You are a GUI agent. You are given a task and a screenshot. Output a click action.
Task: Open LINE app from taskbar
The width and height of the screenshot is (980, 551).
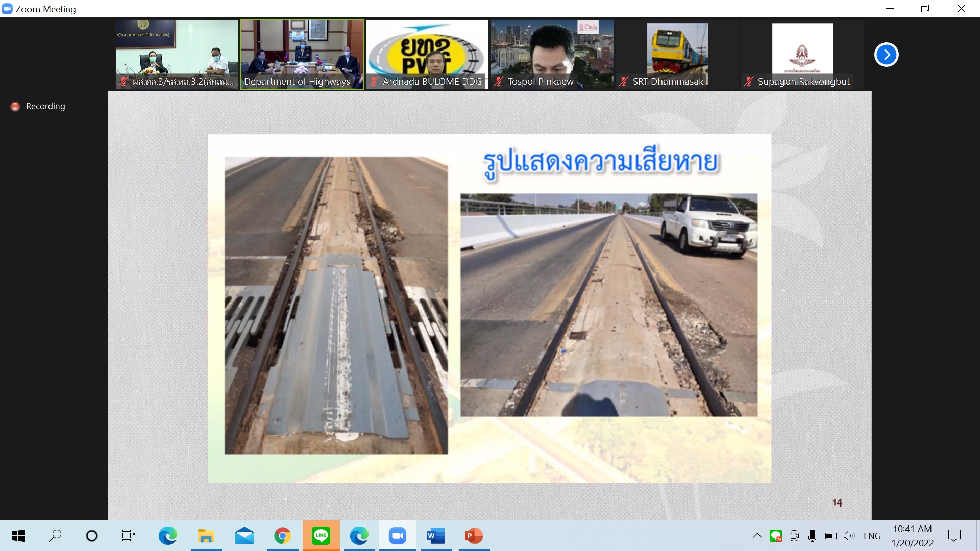[321, 536]
